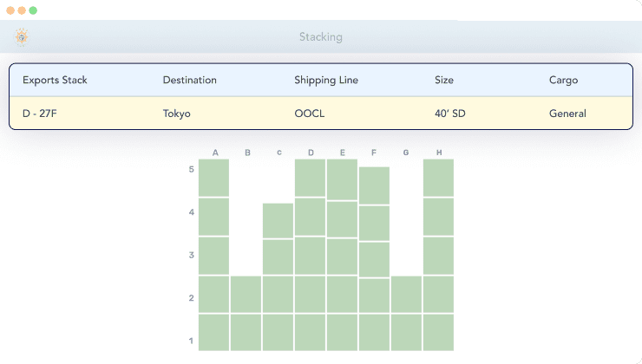Click the Exports Stack column header
The height and width of the screenshot is (364, 642).
coord(55,81)
